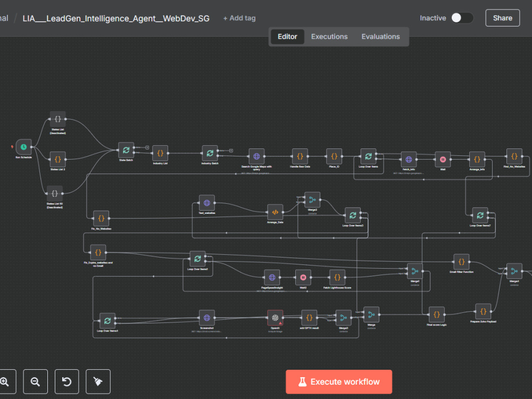Select the Merge node beside Merge3
532x399 pixels.
(x=371, y=315)
